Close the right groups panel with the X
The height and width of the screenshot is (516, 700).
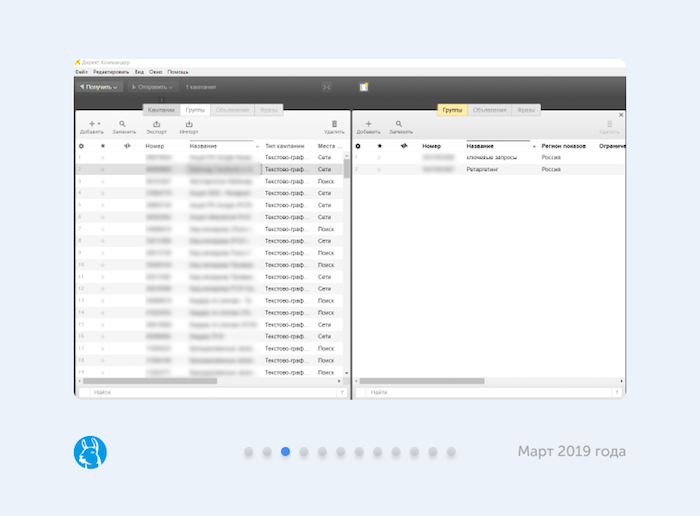621,115
